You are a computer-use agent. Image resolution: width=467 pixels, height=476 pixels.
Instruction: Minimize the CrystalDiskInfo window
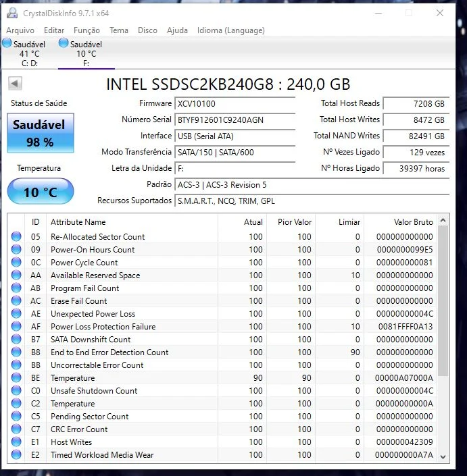click(x=378, y=13)
